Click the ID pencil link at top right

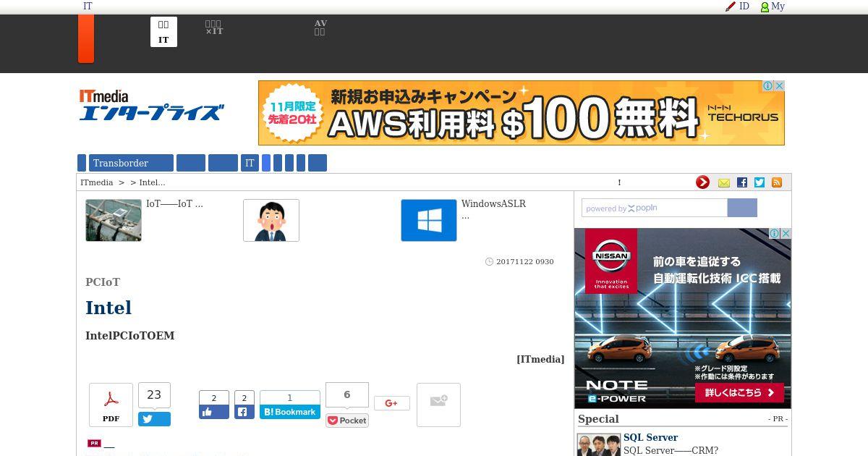pyautogui.click(x=737, y=7)
